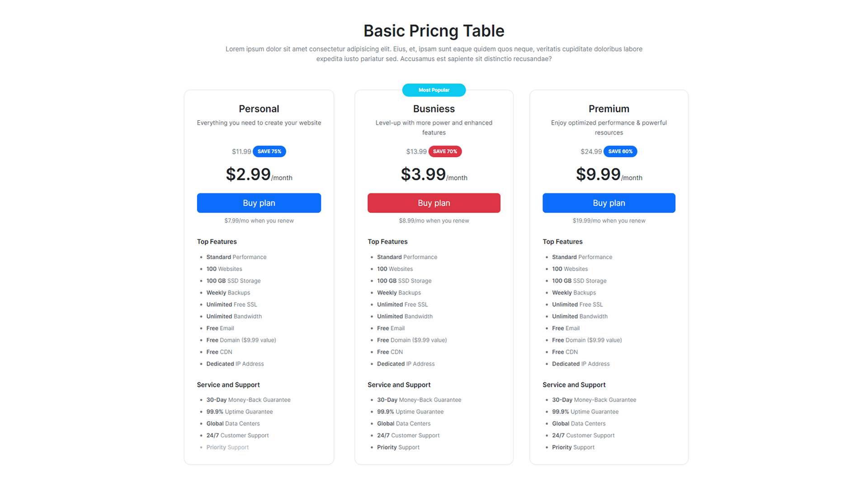Click the Buy plan button for Premium
This screenshot has width=868, height=488.
pyautogui.click(x=609, y=203)
